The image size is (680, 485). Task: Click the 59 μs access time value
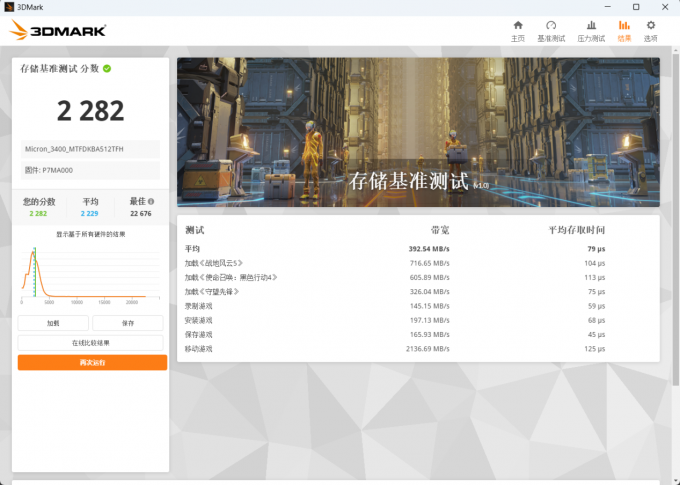point(596,306)
